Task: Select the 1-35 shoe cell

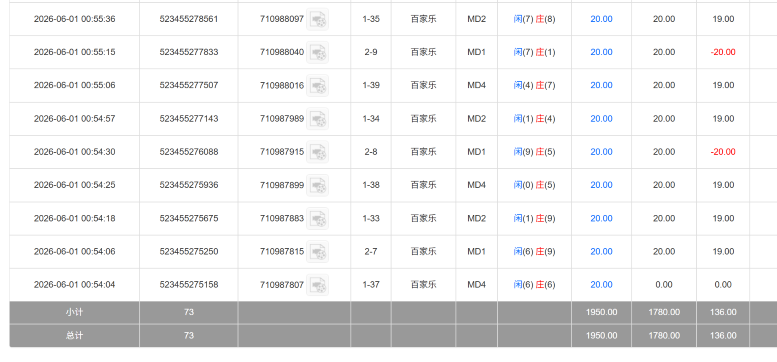Action: point(371,19)
